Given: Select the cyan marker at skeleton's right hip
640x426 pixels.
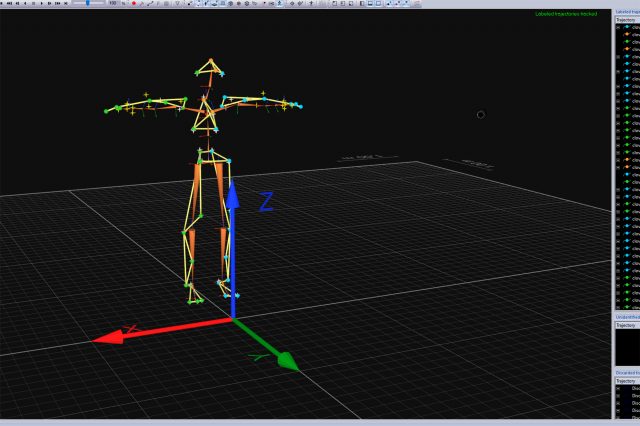Looking at the screenshot, I should [x=229, y=160].
